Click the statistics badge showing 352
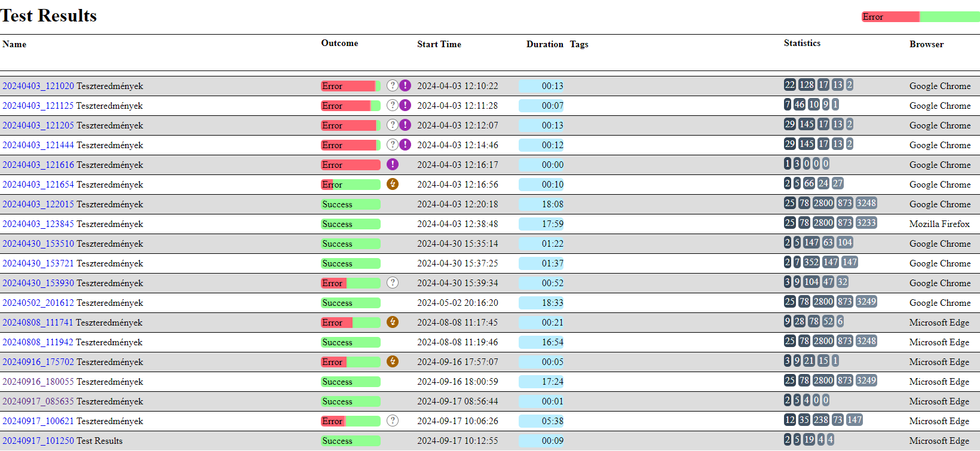This screenshot has width=980, height=451. point(811,262)
